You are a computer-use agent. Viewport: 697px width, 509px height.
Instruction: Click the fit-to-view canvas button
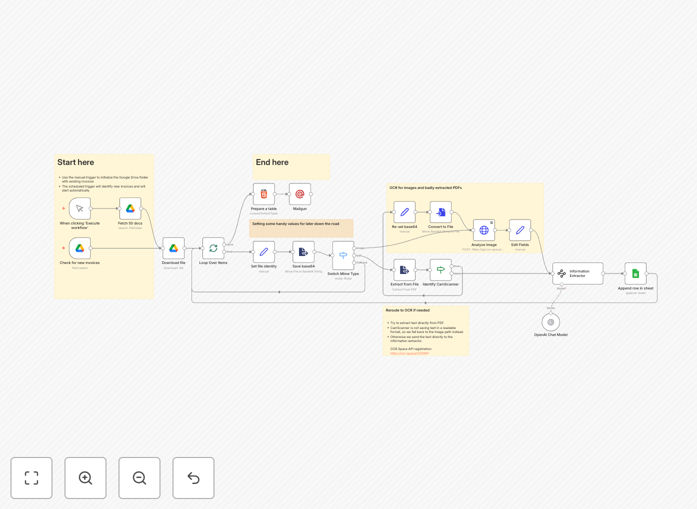[32, 478]
